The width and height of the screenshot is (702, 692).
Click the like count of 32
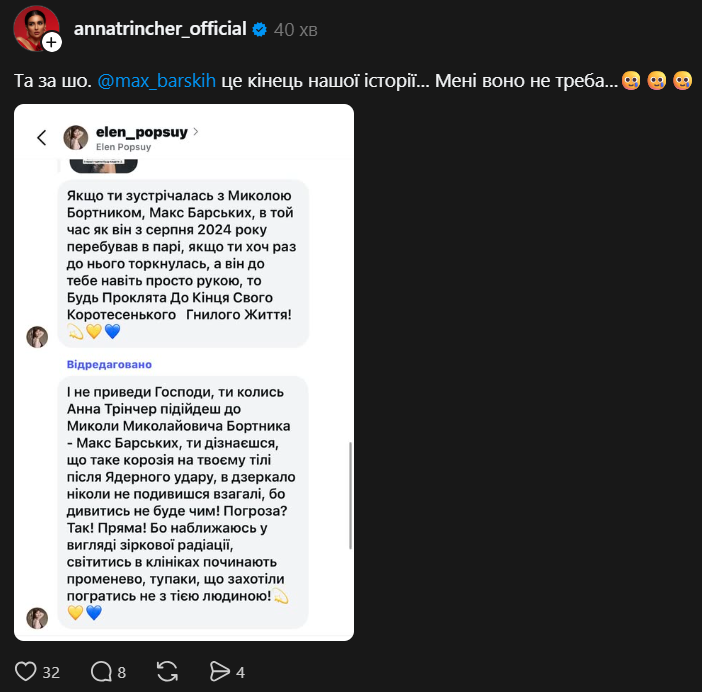click(x=52, y=672)
